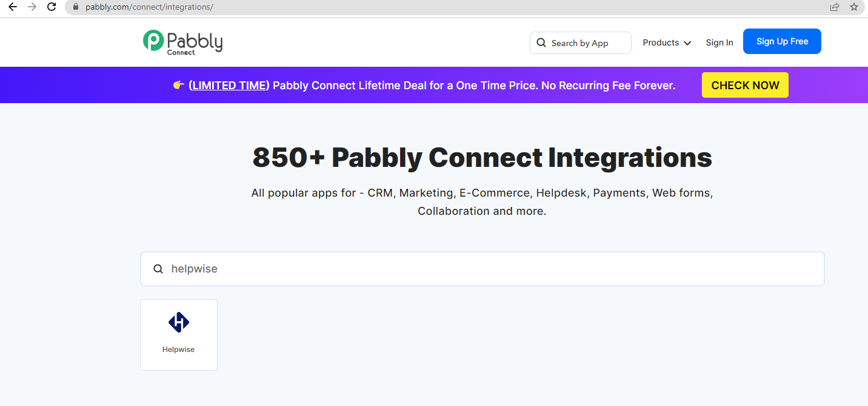
Task: Click the integrations search box with helpwise
Action: (482, 269)
